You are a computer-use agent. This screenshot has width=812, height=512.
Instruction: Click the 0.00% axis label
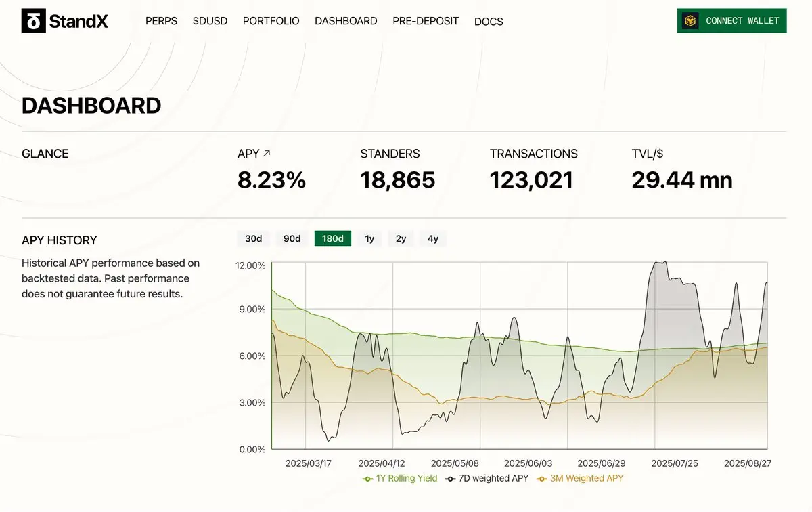252,449
